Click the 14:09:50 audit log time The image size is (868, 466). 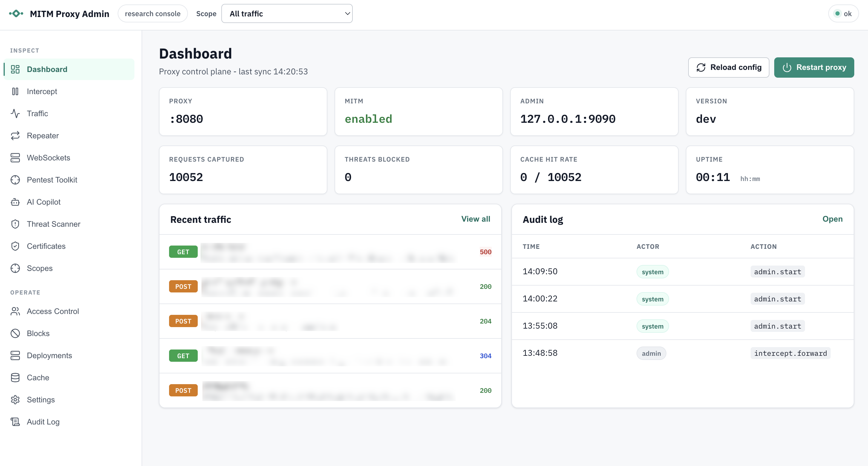(x=540, y=272)
